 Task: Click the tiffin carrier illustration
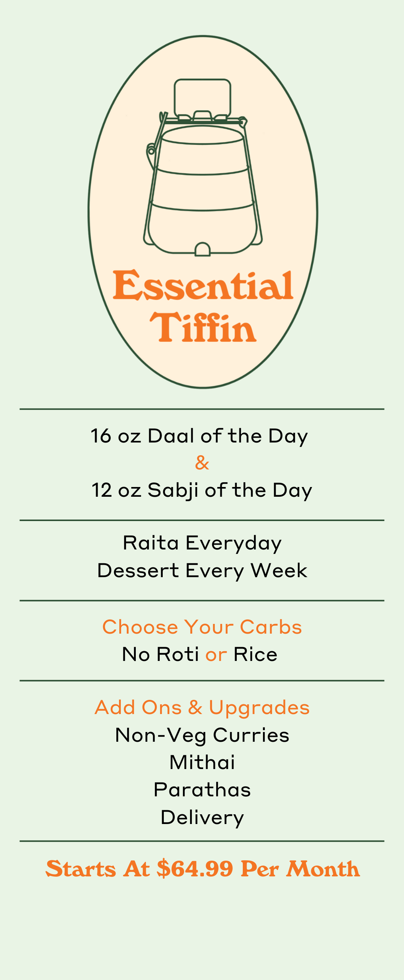click(x=203, y=168)
